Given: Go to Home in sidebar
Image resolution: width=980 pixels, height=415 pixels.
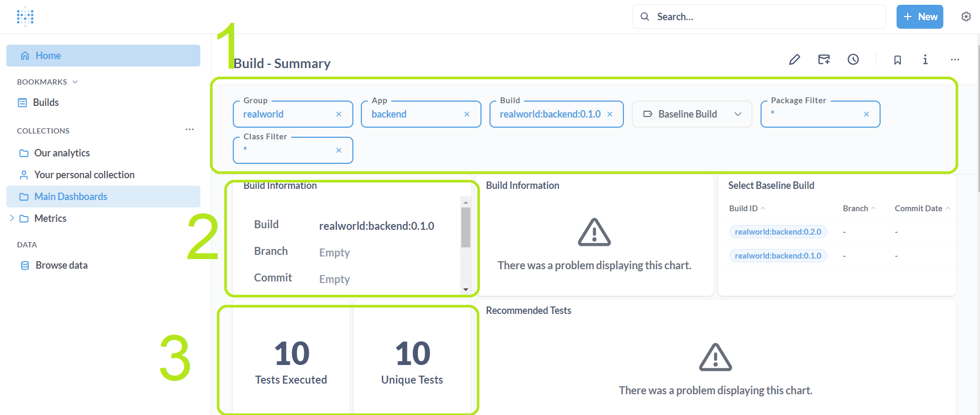Looking at the screenshot, I should [x=103, y=56].
